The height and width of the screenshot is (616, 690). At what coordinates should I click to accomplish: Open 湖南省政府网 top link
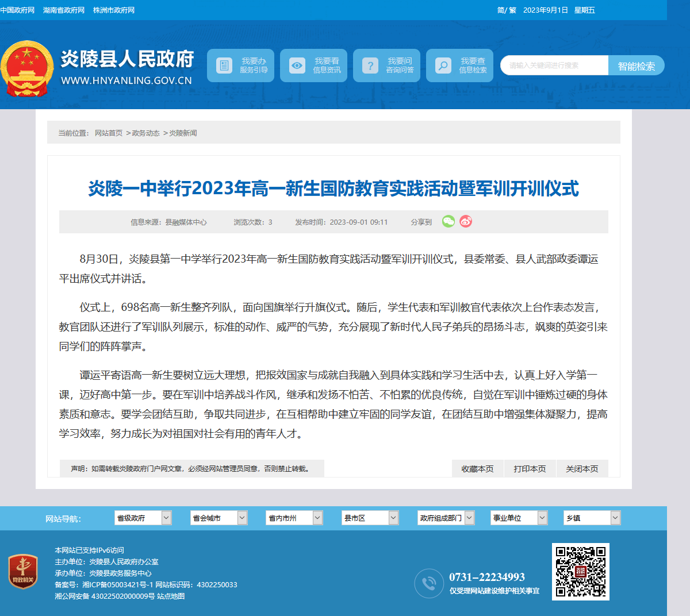click(x=64, y=10)
